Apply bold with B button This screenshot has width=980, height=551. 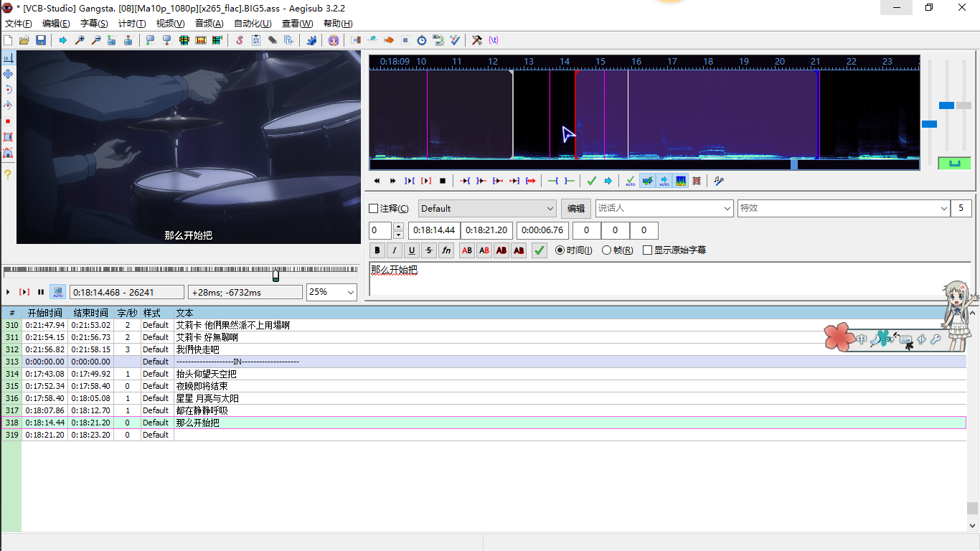point(377,250)
